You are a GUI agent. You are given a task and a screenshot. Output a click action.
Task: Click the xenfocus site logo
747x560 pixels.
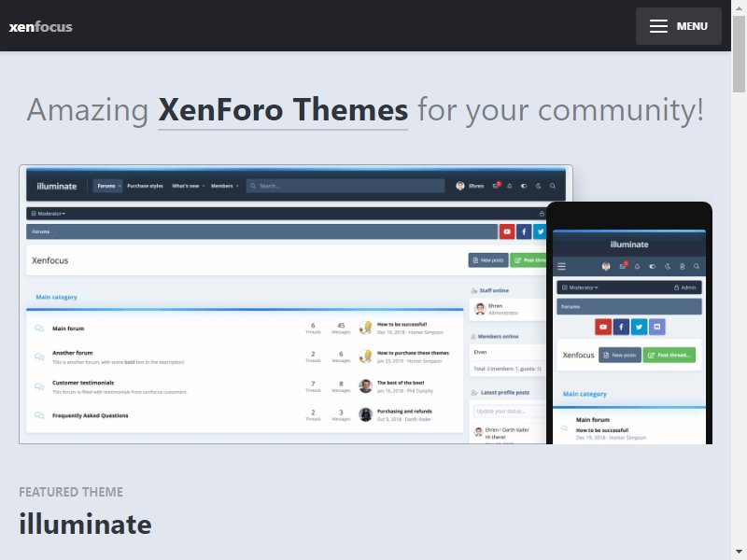pyautogui.click(x=41, y=27)
